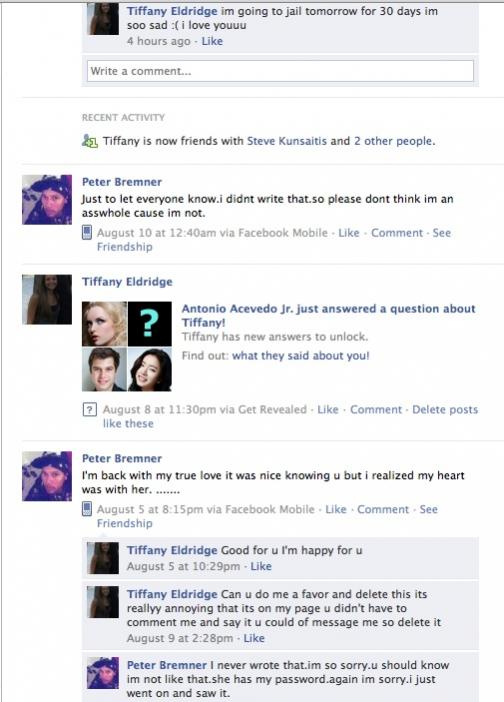Open Tiffany Eldridge's avatar on the Get Revealed post
The image size is (504, 702).
coord(47,299)
